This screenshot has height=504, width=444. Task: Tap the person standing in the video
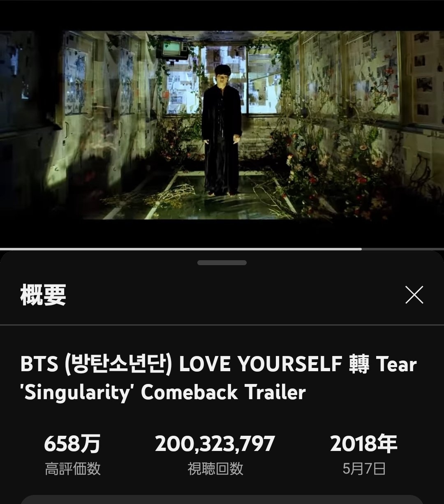pyautogui.click(x=222, y=130)
